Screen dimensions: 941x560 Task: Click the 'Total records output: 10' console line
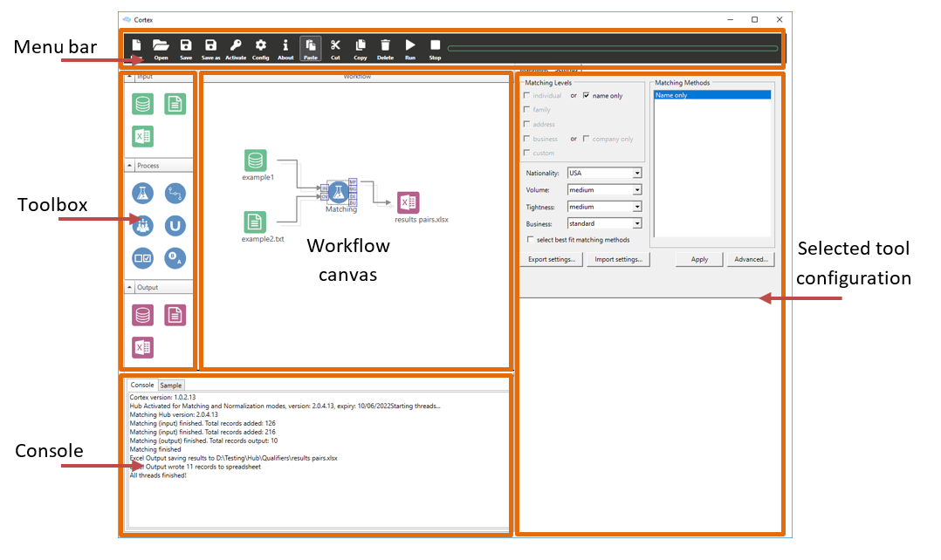click(x=203, y=440)
